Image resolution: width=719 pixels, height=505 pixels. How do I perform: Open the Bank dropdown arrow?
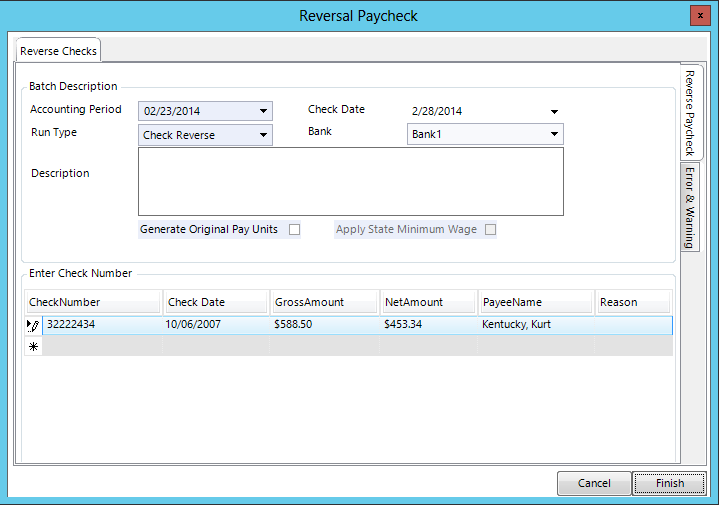point(554,134)
